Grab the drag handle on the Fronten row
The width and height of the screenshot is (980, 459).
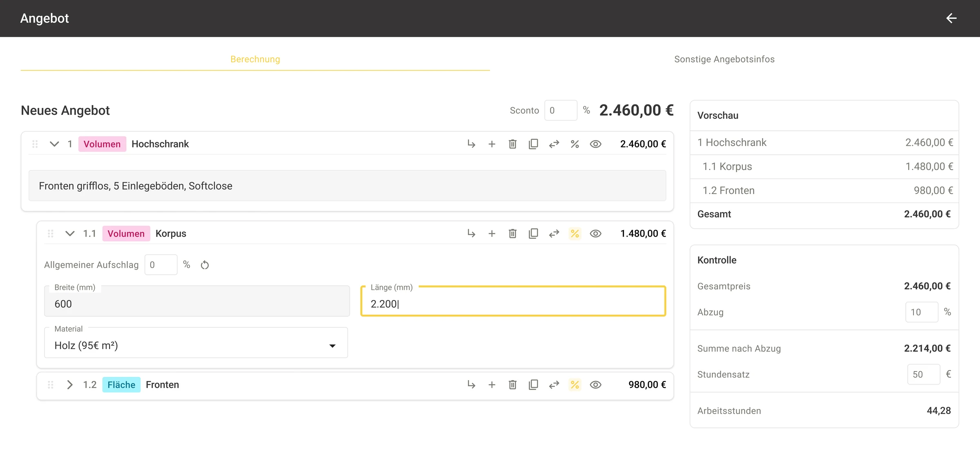click(51, 385)
